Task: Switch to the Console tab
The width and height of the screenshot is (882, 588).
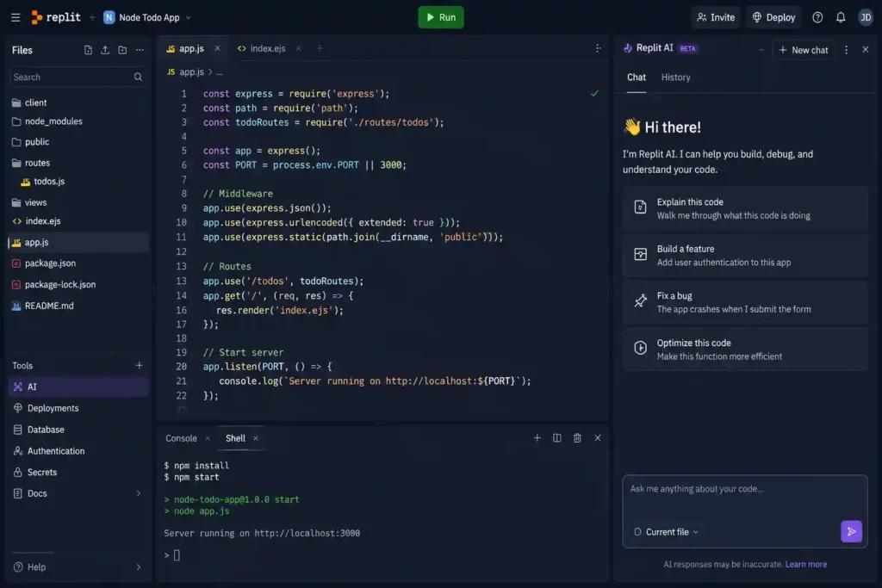Action: (x=181, y=438)
